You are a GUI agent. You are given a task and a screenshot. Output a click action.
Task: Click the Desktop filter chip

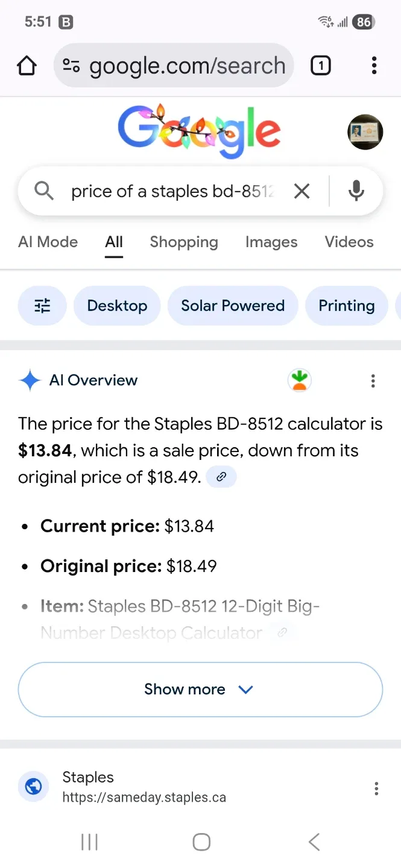117,306
